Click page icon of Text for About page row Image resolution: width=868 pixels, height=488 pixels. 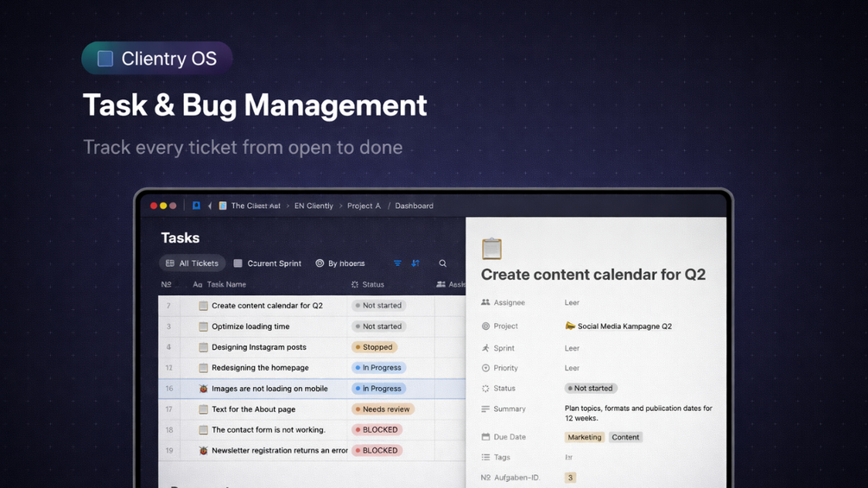[x=203, y=409]
